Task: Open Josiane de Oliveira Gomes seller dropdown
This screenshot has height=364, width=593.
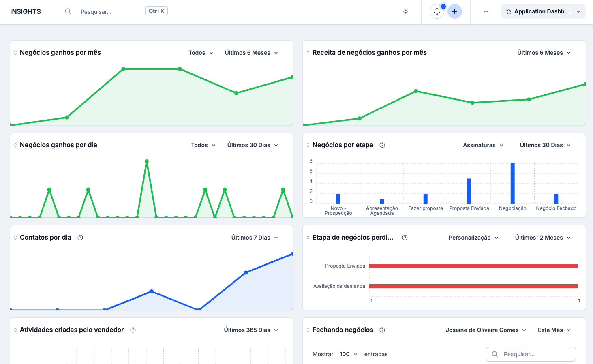Action: point(486,330)
